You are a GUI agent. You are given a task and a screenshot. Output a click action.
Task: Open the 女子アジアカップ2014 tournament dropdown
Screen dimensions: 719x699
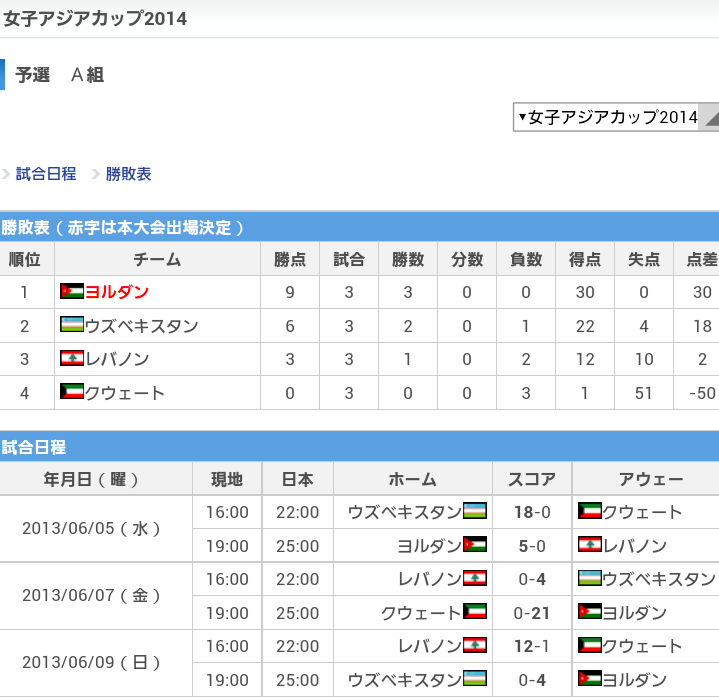[x=616, y=117]
